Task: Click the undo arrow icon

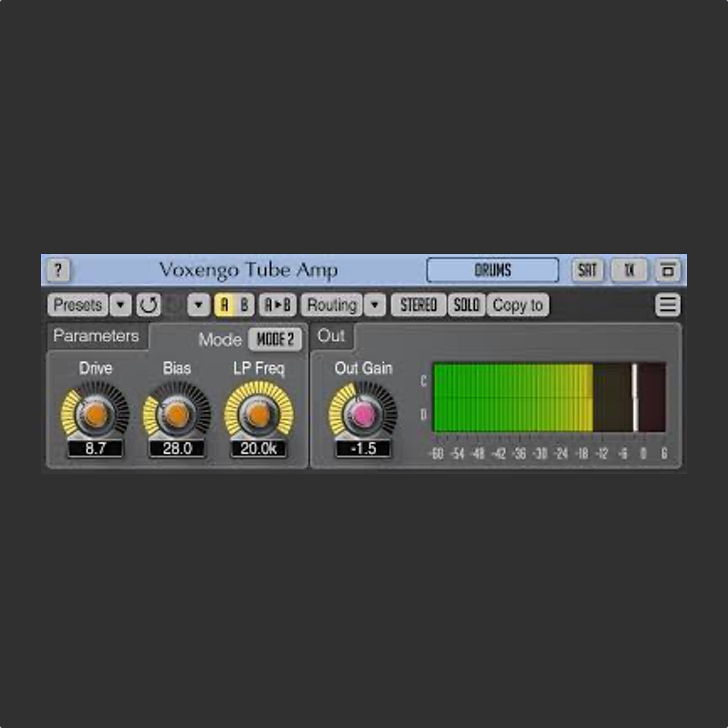Action: click(148, 305)
